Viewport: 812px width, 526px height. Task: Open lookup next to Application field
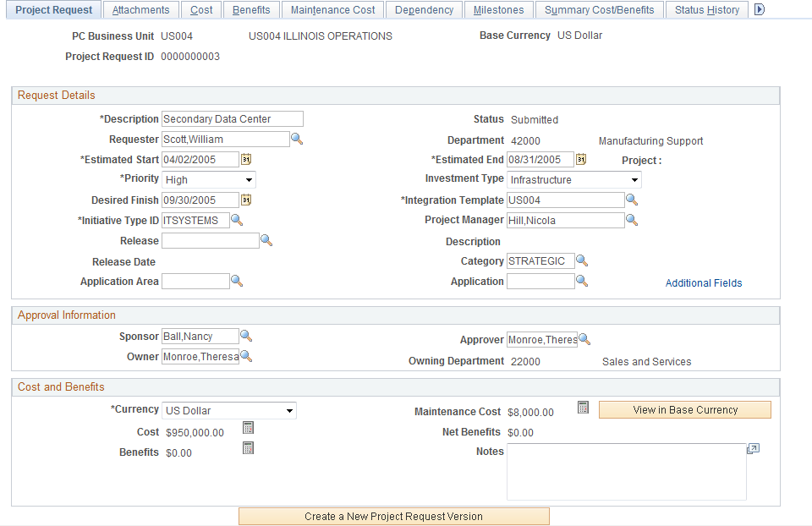click(582, 281)
